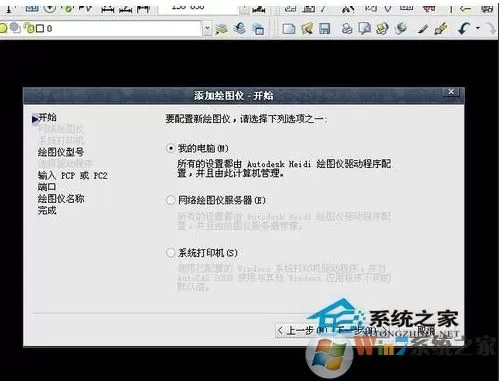Viewport: 503px width, 381px height.
Task: Open the Layer States Manager icon
Action: pos(258,29)
